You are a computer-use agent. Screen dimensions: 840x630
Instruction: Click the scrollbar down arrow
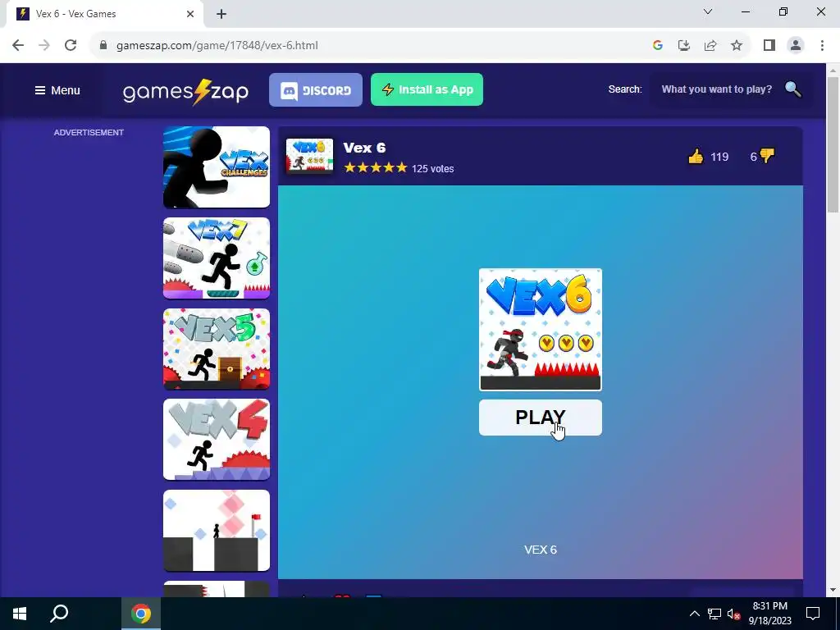pos(833,590)
